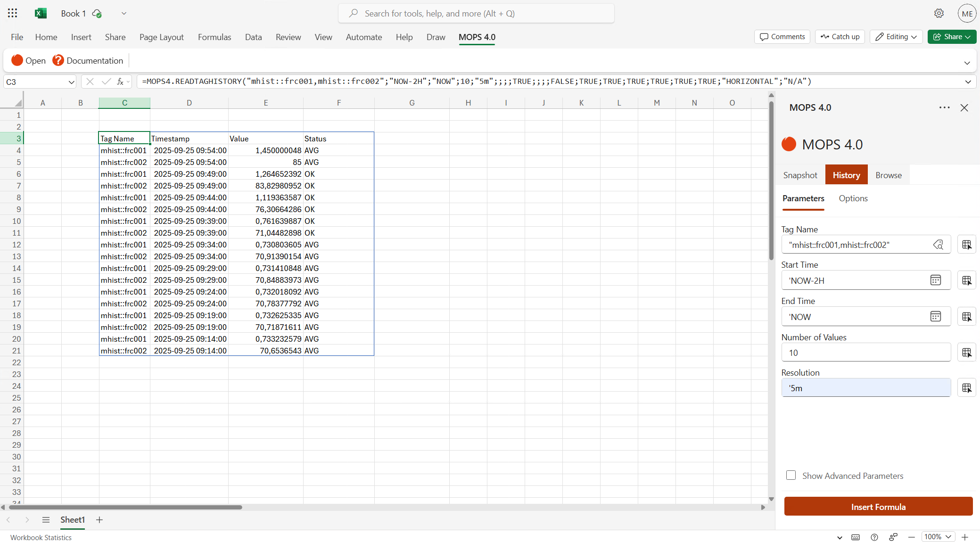This screenshot has width=980, height=542.
Task: Click the red Open icon on the MOPS ribbon
Action: (17, 60)
